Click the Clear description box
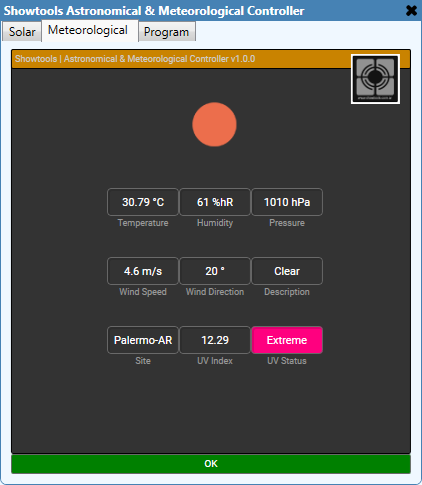Image resolution: width=422 pixels, height=485 pixels. pyautogui.click(x=287, y=271)
